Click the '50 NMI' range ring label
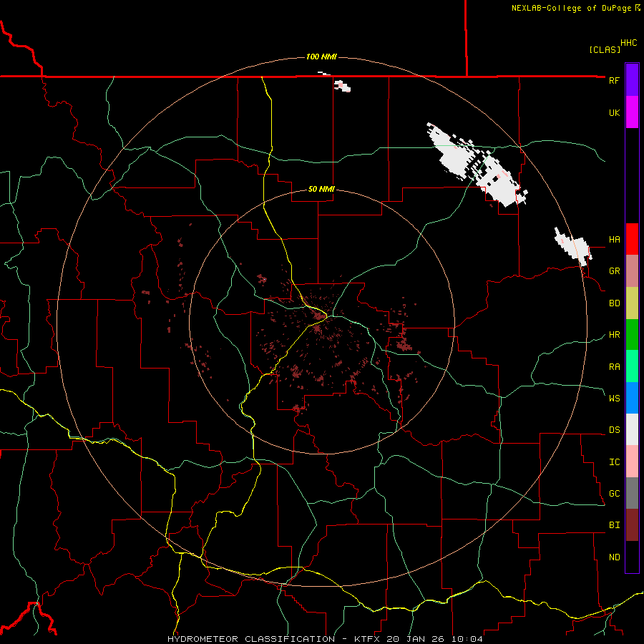 [321, 190]
